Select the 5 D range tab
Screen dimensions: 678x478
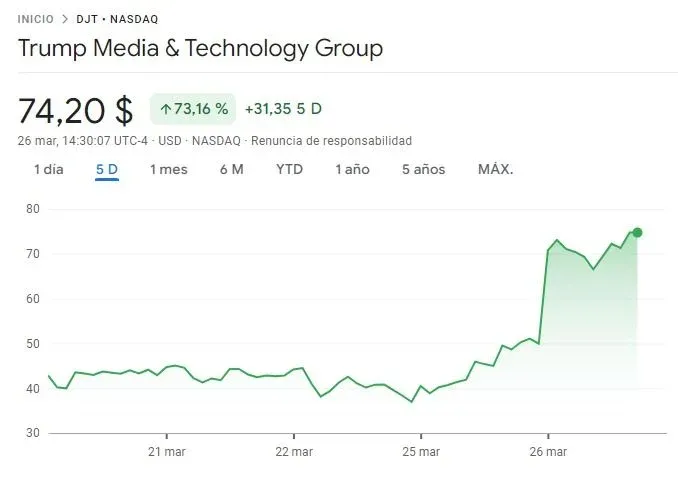(107, 170)
